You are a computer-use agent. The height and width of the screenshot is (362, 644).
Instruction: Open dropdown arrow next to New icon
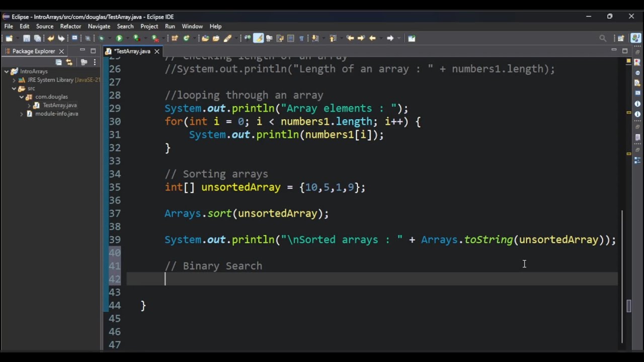(17, 38)
